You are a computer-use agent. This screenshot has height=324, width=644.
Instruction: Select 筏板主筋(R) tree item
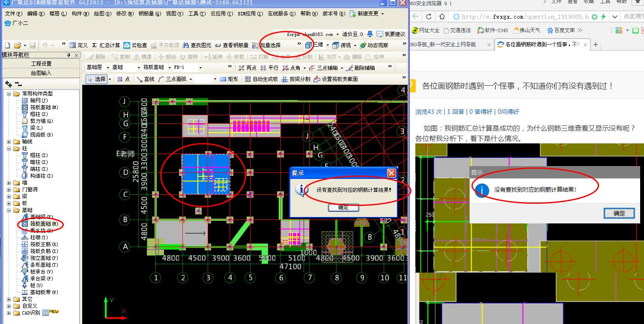[40, 244]
